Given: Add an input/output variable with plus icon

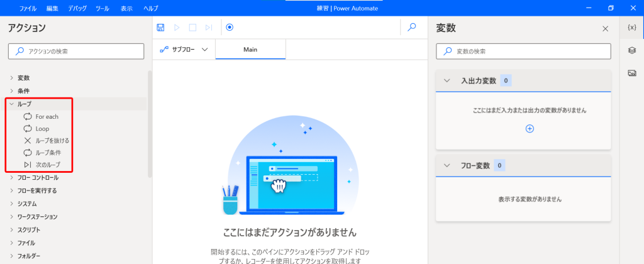Looking at the screenshot, I should (530, 128).
